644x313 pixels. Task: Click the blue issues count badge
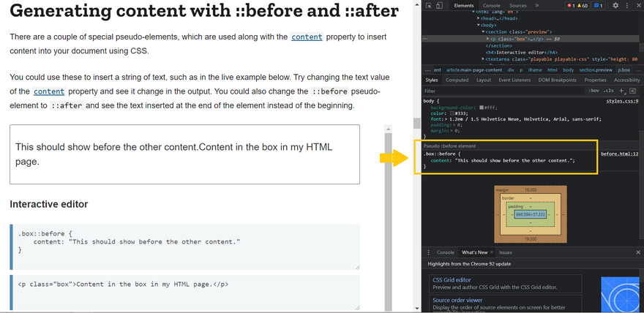tap(597, 5)
